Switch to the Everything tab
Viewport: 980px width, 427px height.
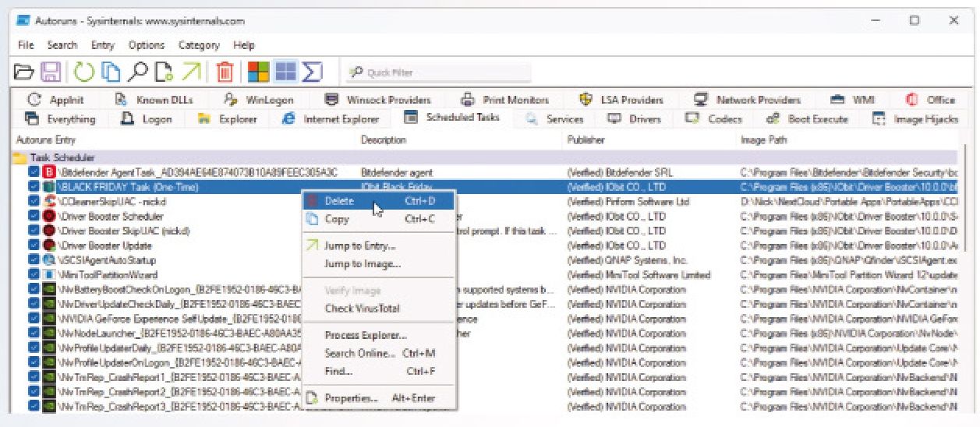(x=61, y=119)
